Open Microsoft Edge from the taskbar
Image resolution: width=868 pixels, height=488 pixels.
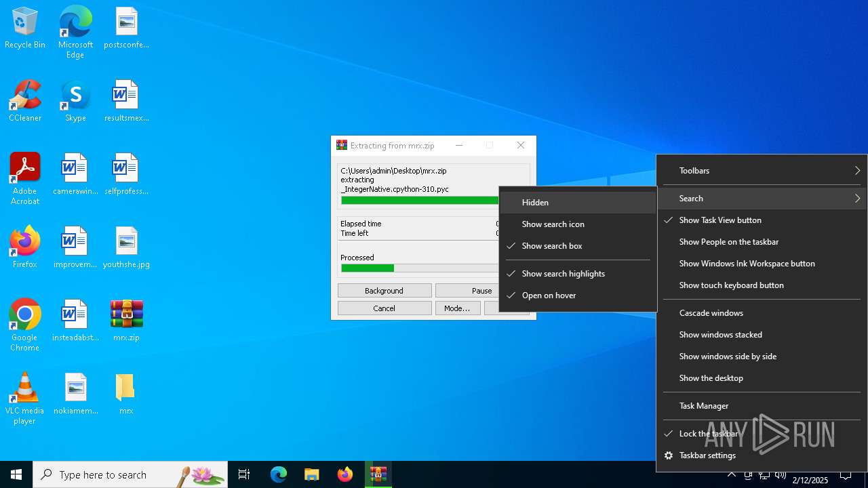(x=279, y=474)
